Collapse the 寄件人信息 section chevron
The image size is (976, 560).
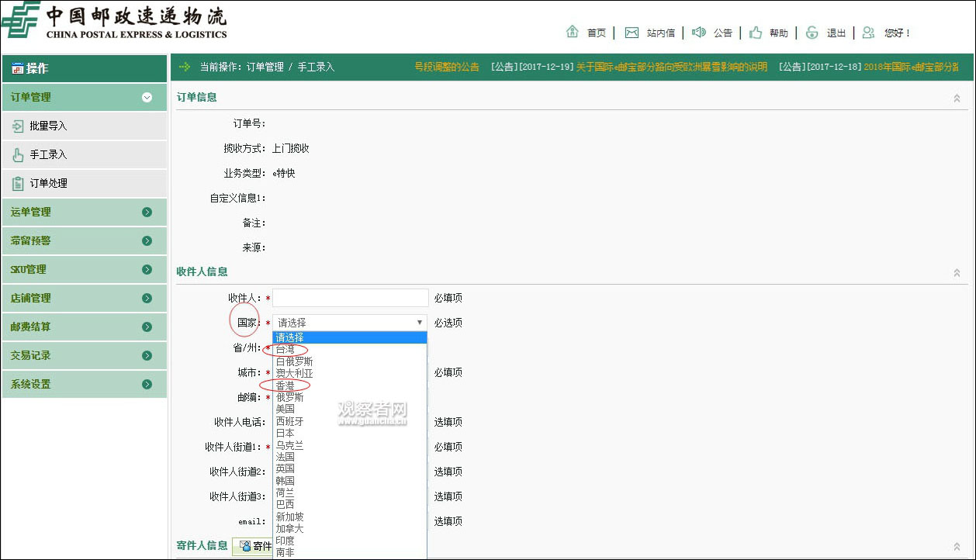(x=957, y=547)
